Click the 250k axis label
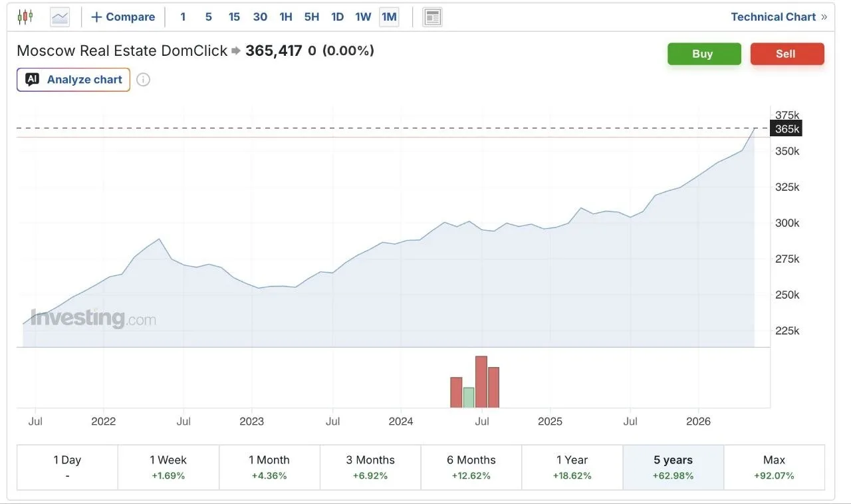 (x=787, y=295)
